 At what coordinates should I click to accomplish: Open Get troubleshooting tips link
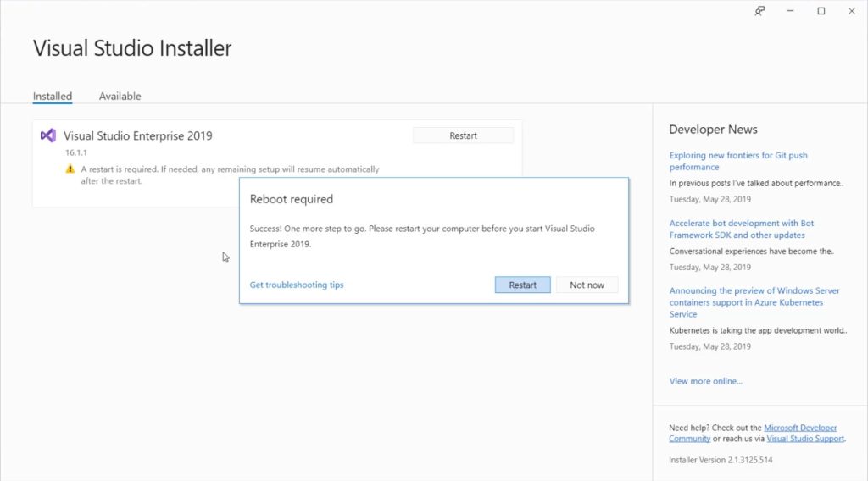pyautogui.click(x=297, y=285)
